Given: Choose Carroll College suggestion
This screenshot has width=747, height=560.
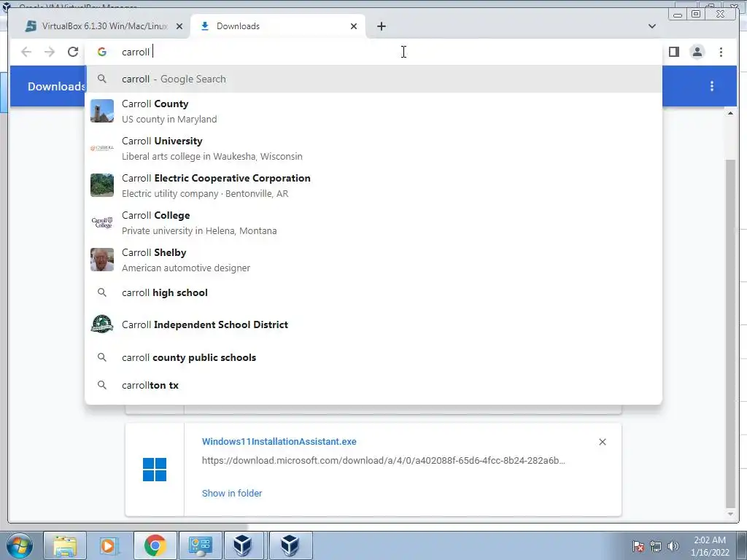Looking at the screenshot, I should click(x=373, y=223).
